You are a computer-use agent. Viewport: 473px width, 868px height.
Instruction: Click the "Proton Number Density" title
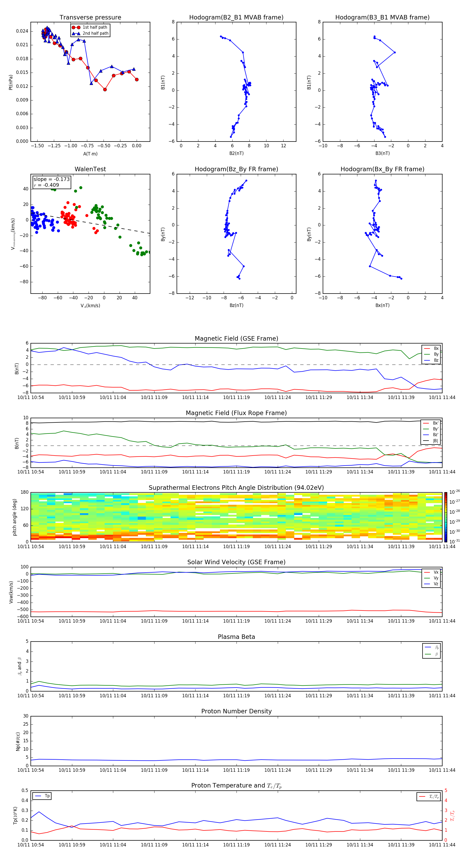[x=236, y=711]
